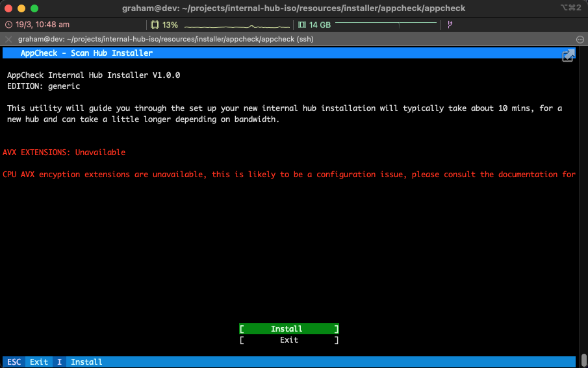Click the git branch icon
588x368 pixels.
click(x=450, y=25)
